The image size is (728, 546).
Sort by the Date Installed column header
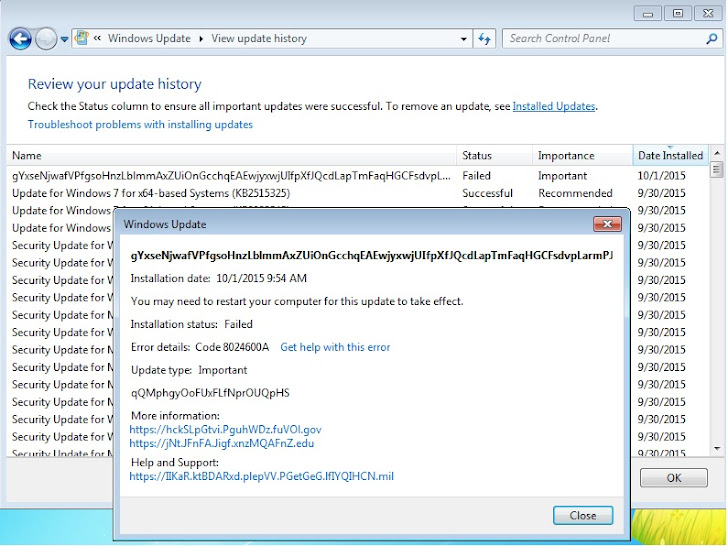pos(670,156)
